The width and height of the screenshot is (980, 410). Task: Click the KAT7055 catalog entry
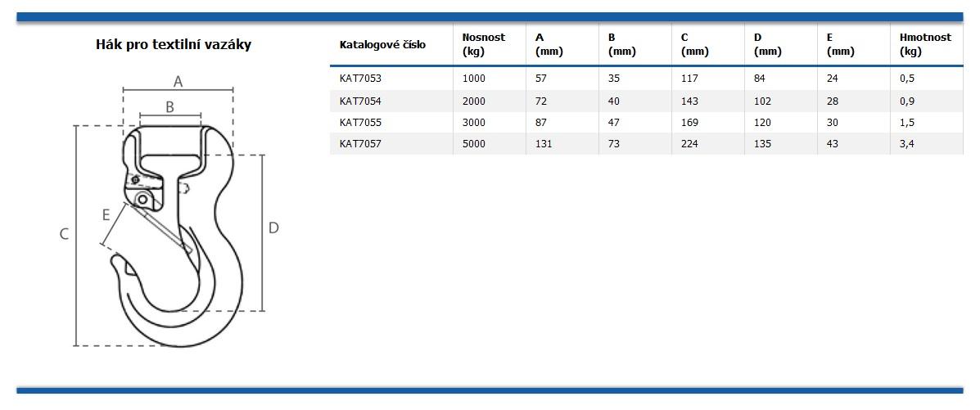point(360,123)
